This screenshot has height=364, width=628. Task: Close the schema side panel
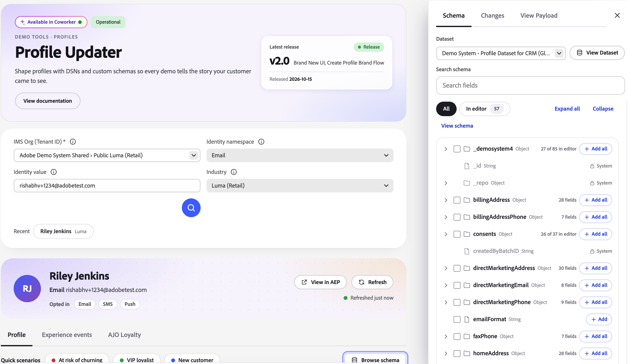(617, 15)
